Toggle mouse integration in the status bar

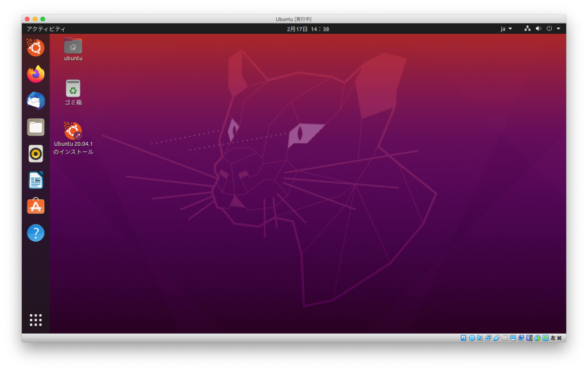click(536, 338)
